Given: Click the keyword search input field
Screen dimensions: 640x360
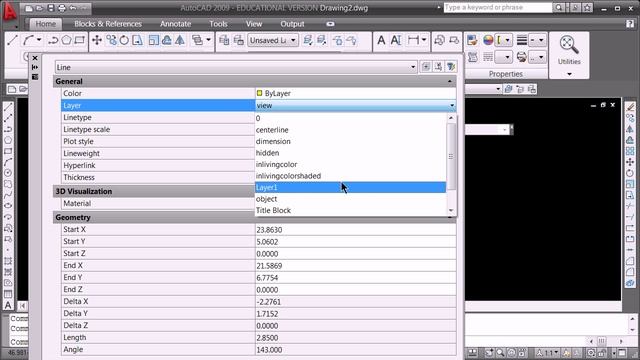Looking at the screenshot, I should pyautogui.click(x=498, y=7).
